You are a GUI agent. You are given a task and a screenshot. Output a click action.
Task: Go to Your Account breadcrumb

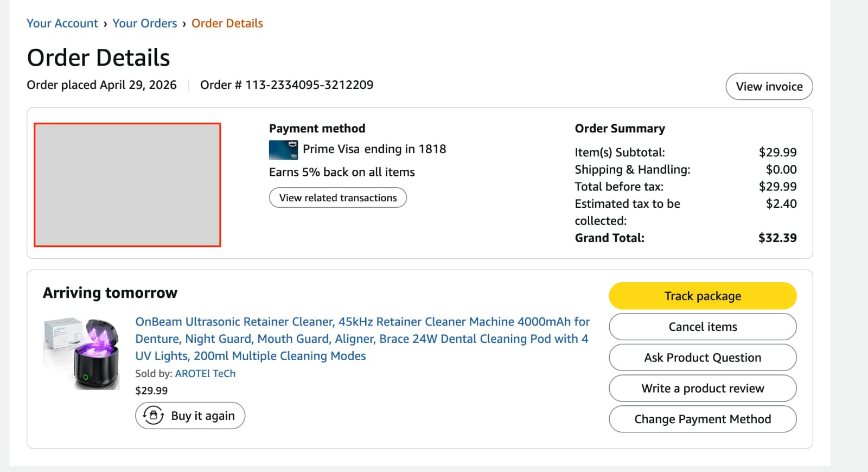click(62, 23)
